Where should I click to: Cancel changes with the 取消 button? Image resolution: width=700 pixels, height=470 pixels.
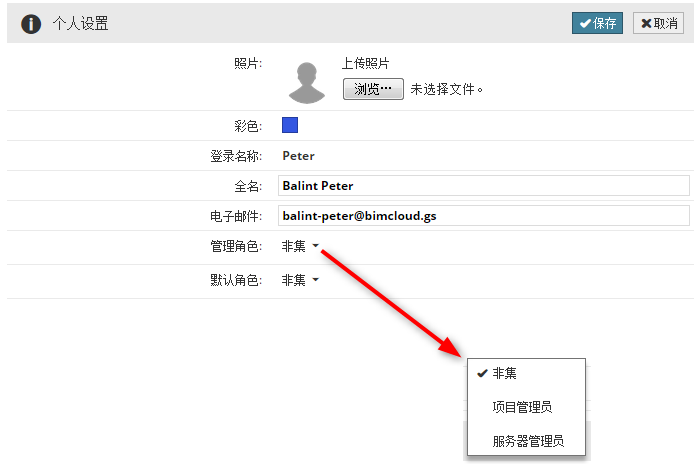[658, 23]
